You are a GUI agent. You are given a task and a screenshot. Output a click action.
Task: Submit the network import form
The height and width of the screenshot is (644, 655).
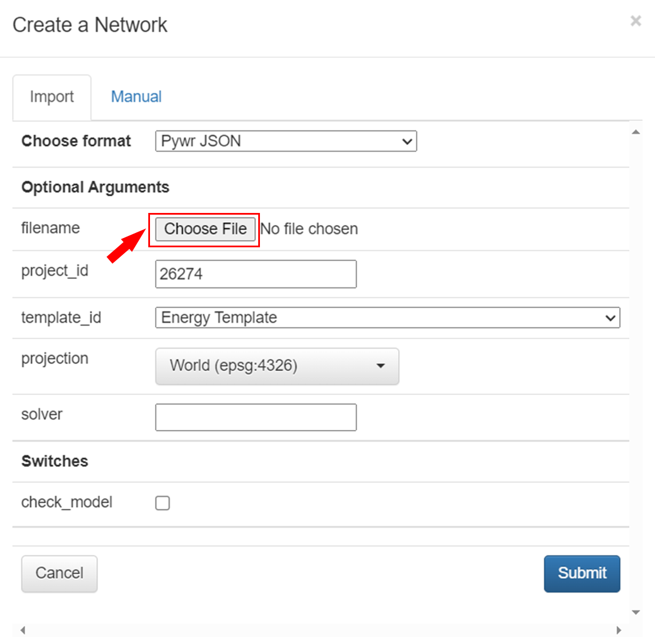[x=582, y=574]
